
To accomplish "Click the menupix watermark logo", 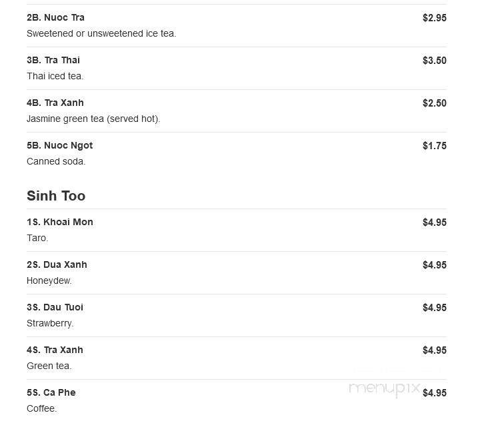I will coord(384,388).
